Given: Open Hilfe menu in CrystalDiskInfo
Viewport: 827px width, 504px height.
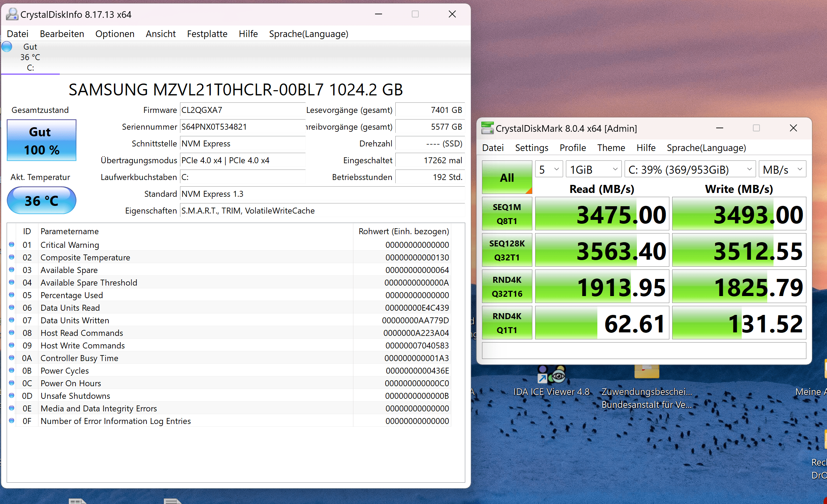Looking at the screenshot, I should click(x=248, y=34).
